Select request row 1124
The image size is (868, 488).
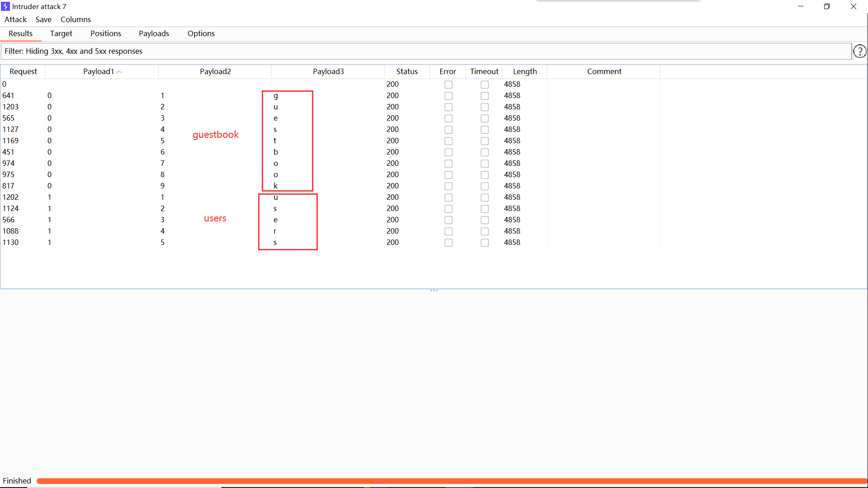(x=330, y=208)
